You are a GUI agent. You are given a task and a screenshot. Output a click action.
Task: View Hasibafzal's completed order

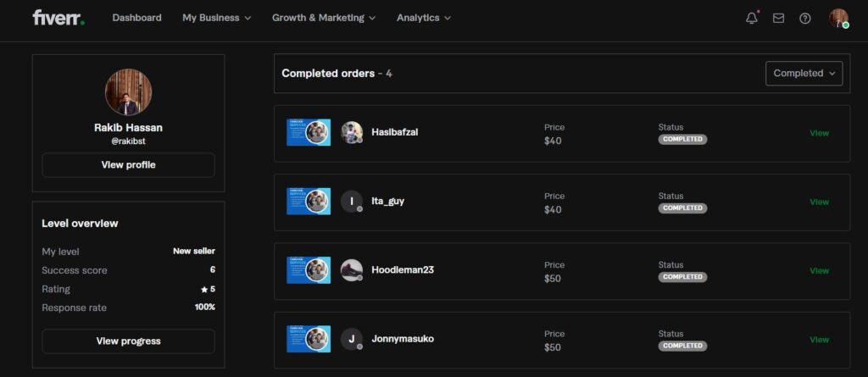[x=819, y=133]
